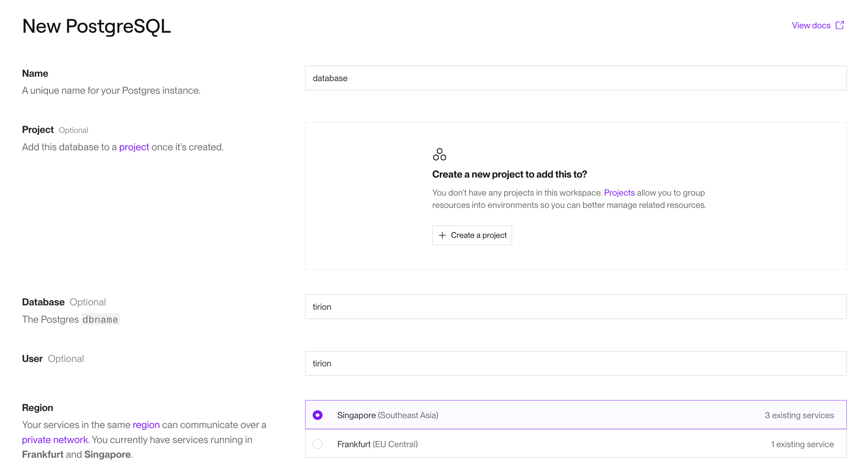Click the 3 existing services text
Screen dimensions: 868x471
[x=799, y=415]
